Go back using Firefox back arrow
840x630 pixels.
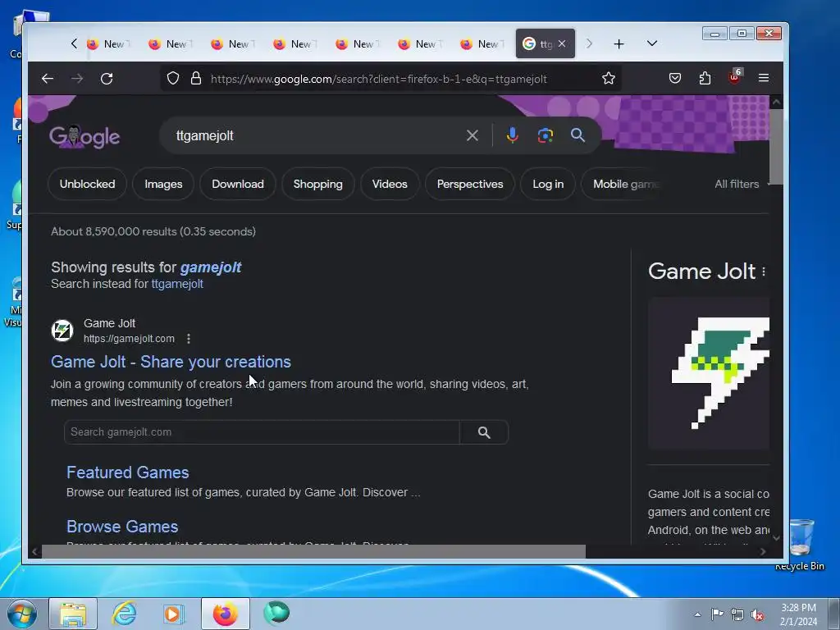tap(47, 79)
